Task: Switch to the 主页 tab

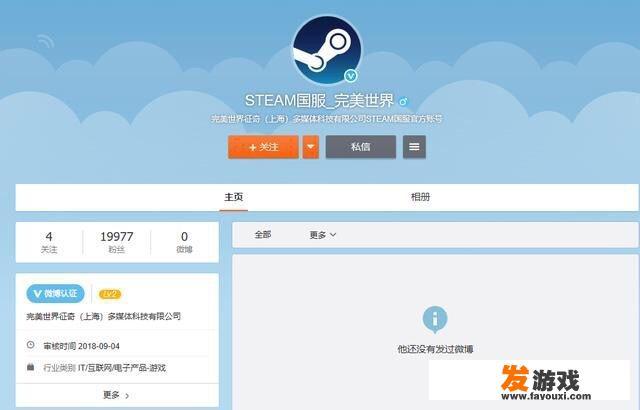Action: 233,197
